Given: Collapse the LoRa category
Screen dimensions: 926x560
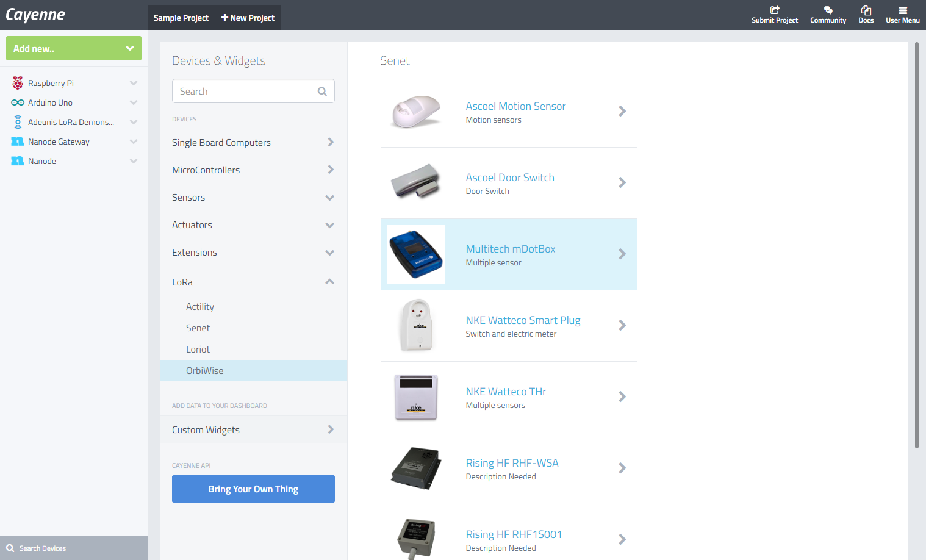Looking at the screenshot, I should pos(253,282).
